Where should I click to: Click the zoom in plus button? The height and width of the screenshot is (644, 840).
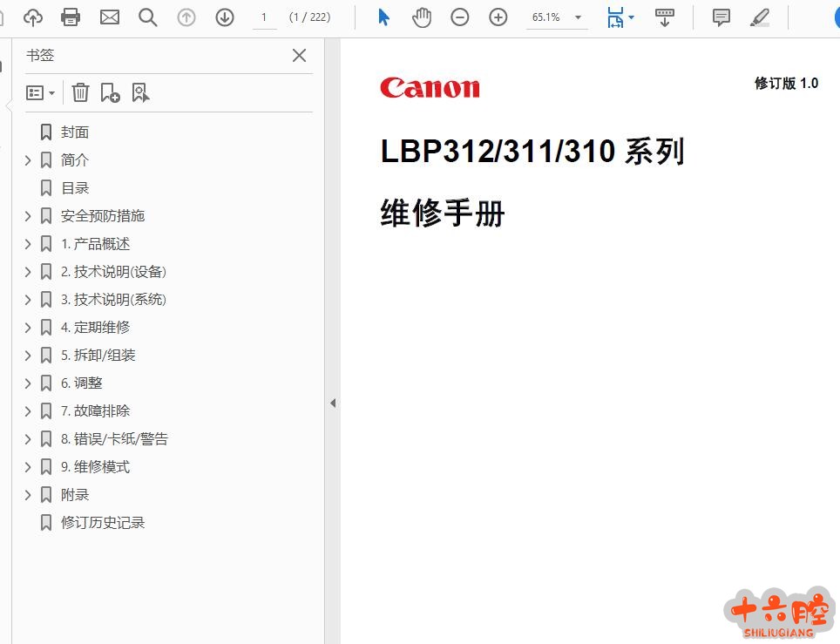tap(498, 17)
